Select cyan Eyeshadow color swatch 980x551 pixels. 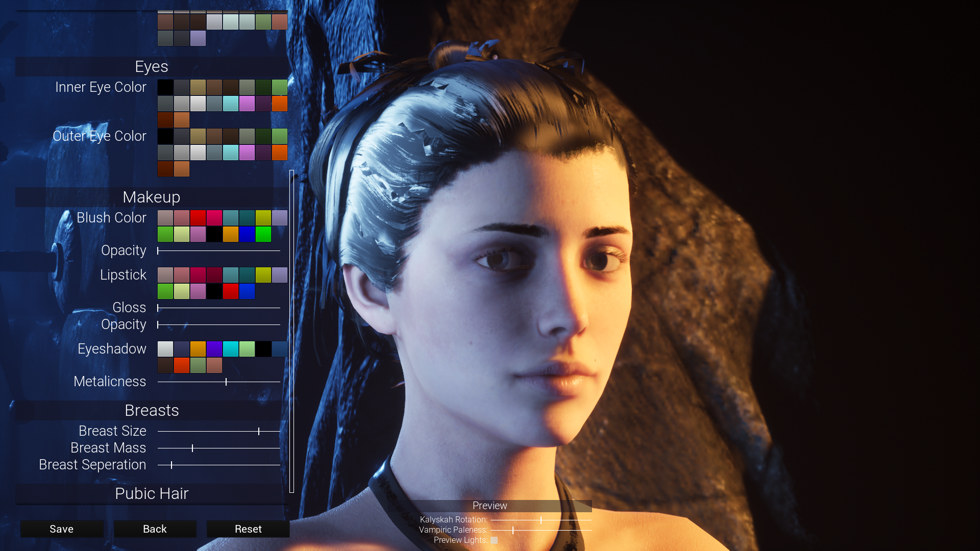click(x=231, y=349)
